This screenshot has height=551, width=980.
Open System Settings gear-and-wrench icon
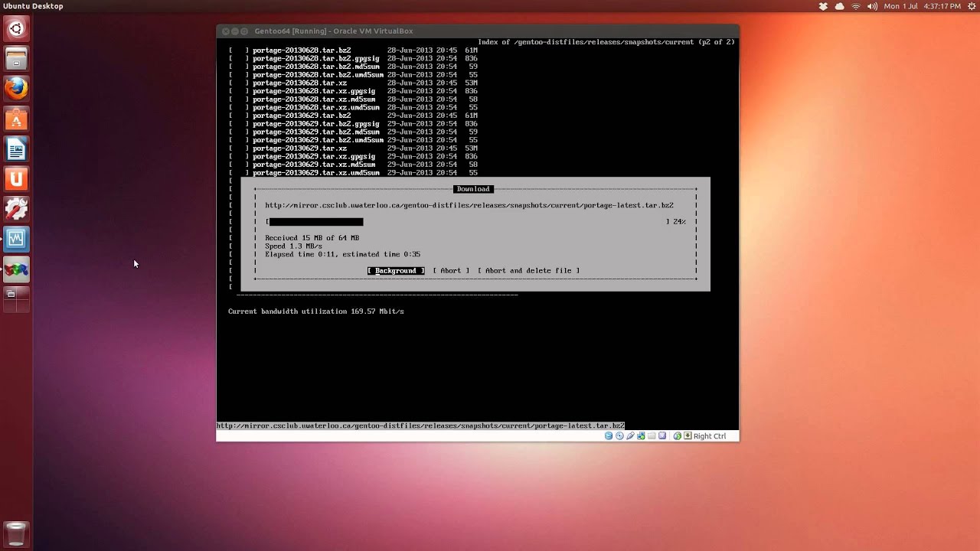[x=16, y=208]
